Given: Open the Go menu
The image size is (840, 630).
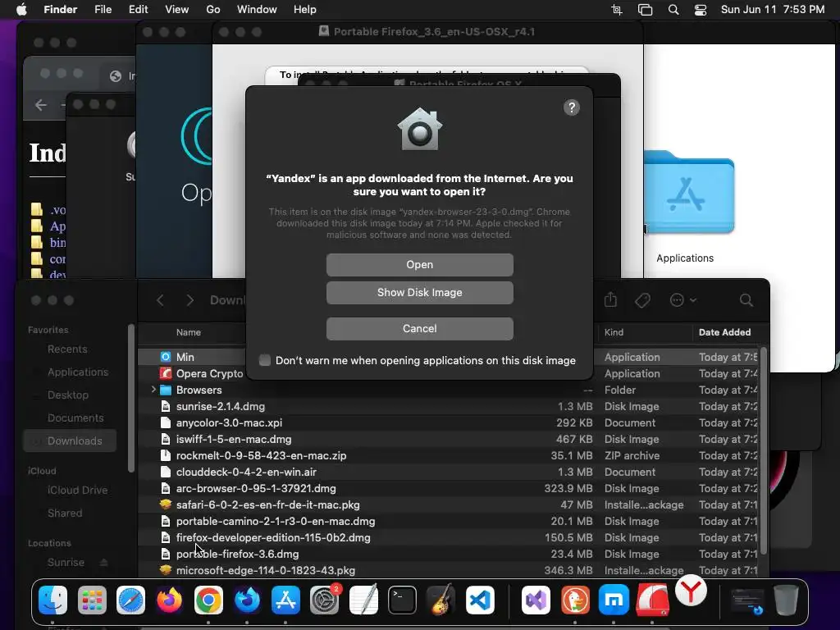Looking at the screenshot, I should point(213,10).
